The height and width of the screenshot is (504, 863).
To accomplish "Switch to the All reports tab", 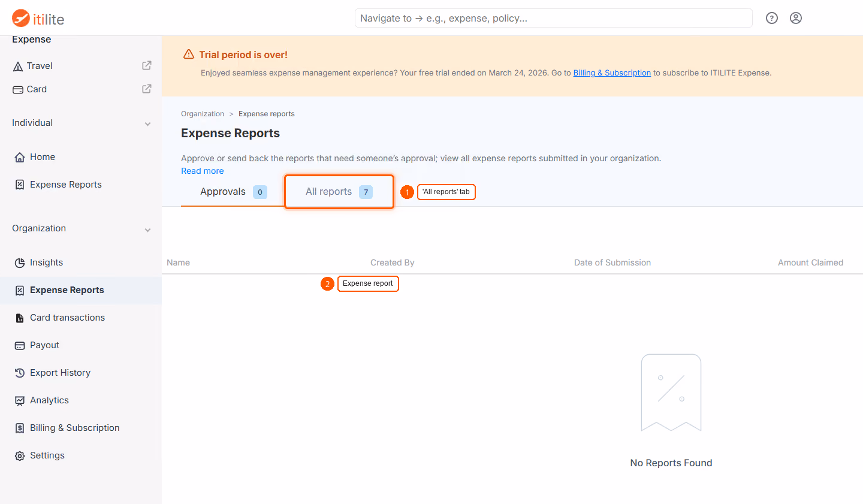I will (339, 192).
